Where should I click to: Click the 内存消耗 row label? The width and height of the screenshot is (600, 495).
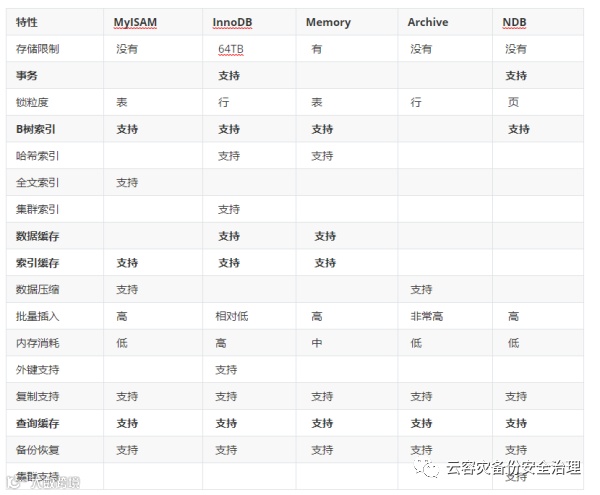coord(38,343)
